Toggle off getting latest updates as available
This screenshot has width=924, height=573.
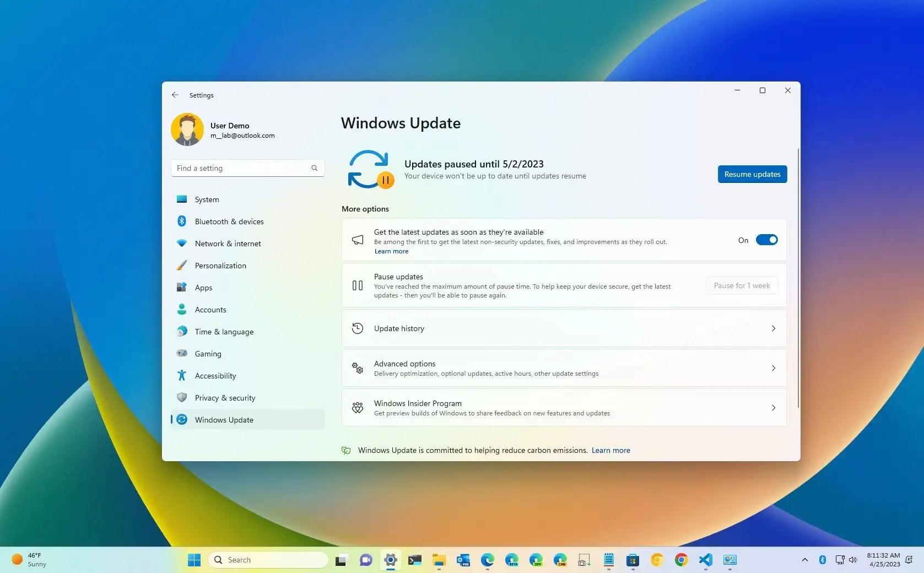767,240
